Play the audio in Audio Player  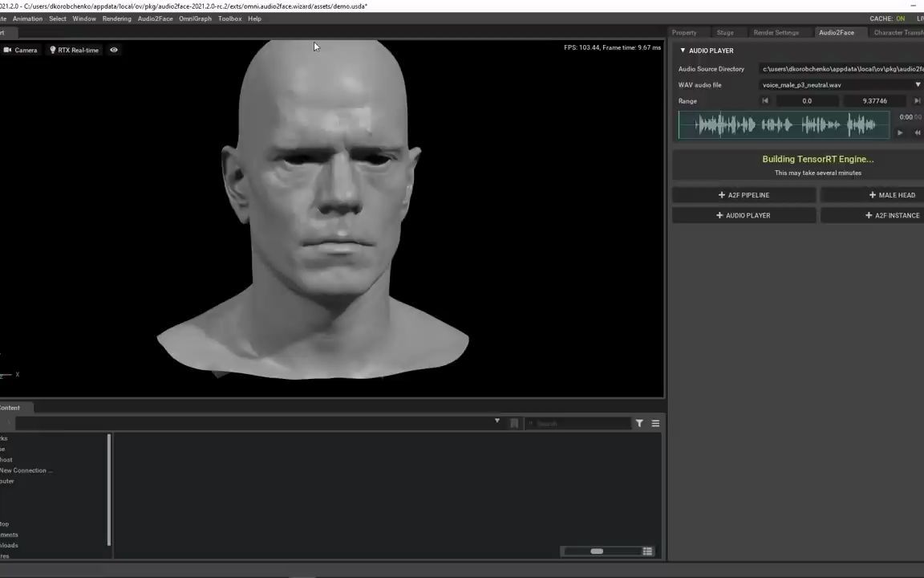coord(900,133)
